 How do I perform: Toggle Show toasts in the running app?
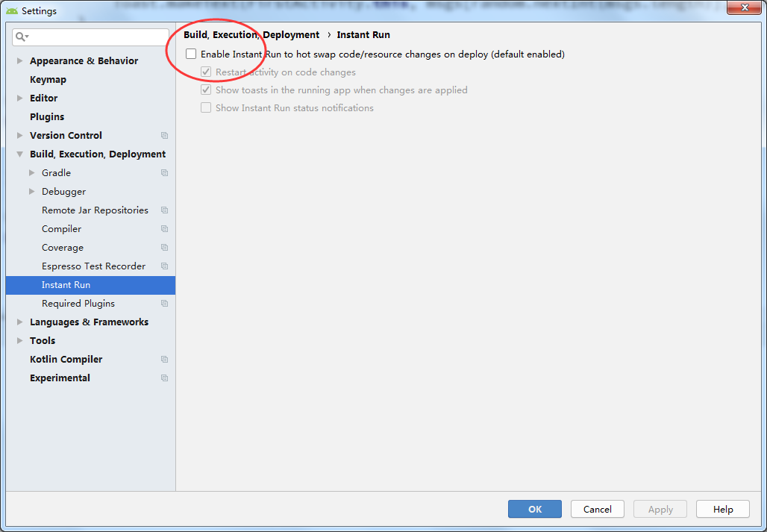tap(206, 90)
